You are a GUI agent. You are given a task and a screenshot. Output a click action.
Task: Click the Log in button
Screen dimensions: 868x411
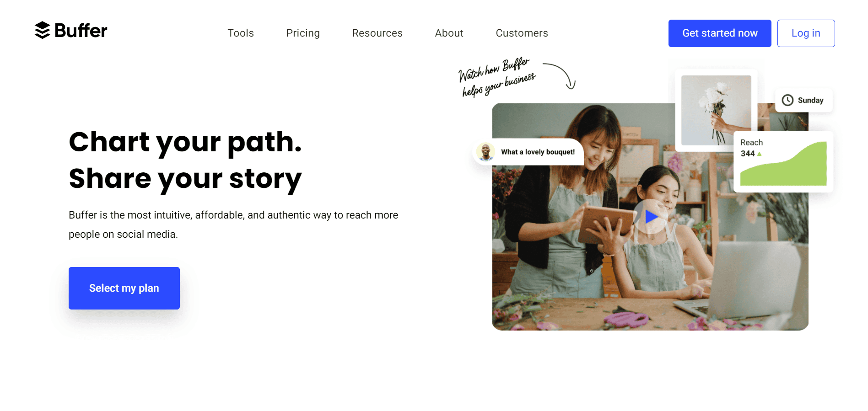pos(806,33)
